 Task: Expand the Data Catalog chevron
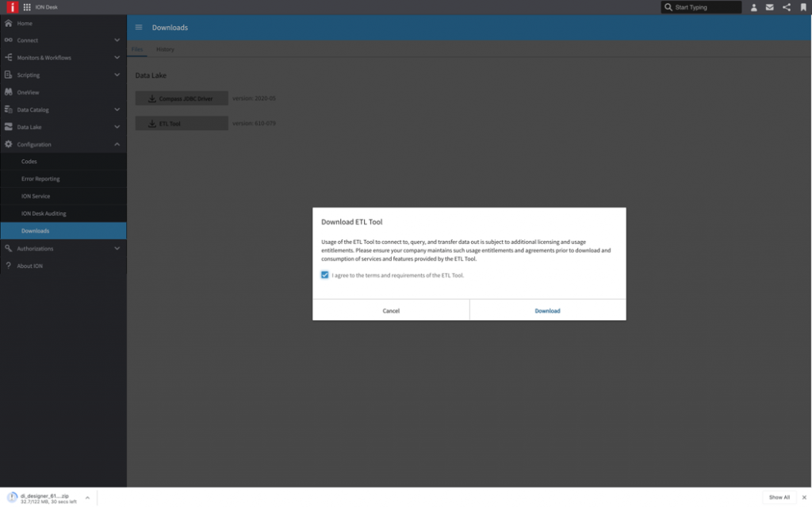click(x=117, y=109)
